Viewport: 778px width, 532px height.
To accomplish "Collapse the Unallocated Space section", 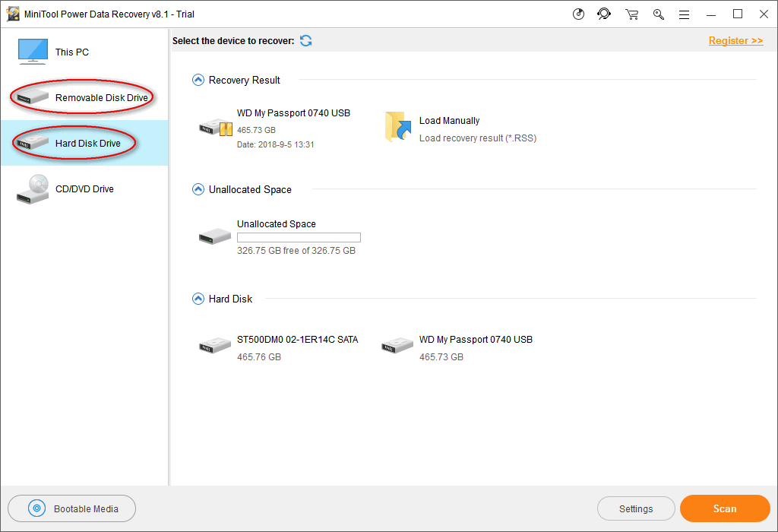I will click(198, 189).
